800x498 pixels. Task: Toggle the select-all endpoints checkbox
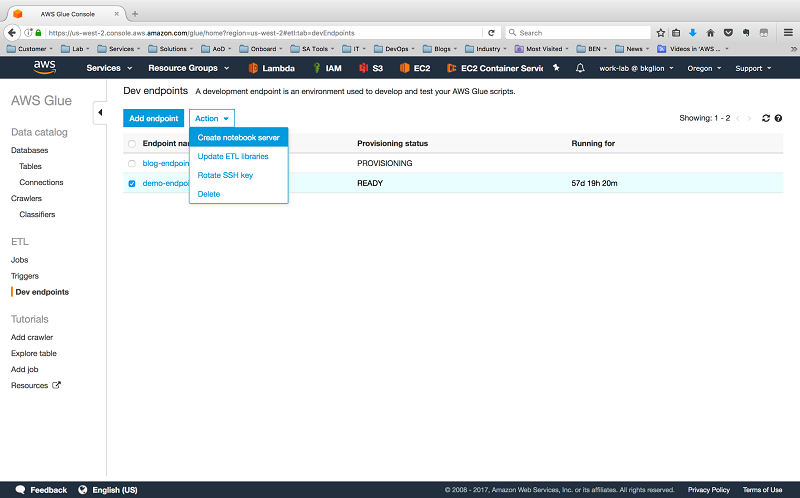132,144
